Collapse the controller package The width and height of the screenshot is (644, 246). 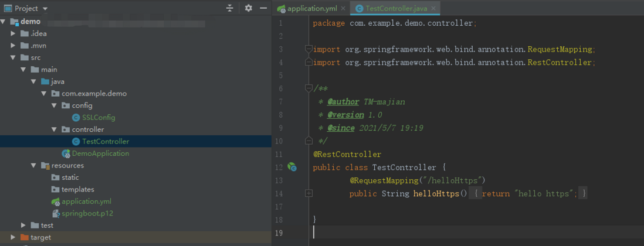pos(54,129)
